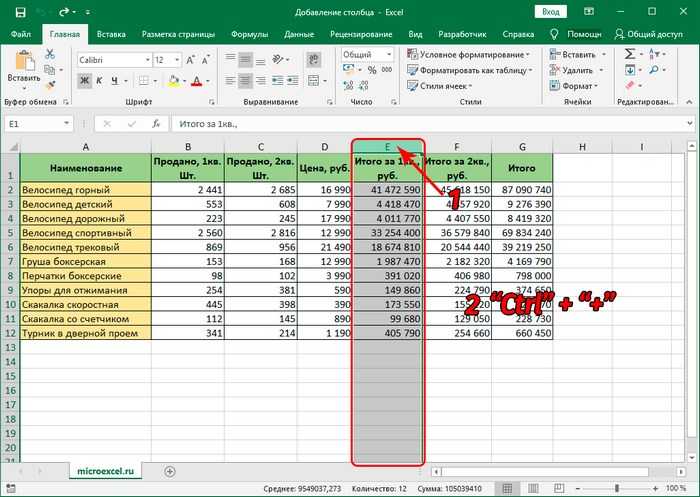This screenshot has height=497, width=700.
Task: Toggle Bold formatting Ж
Action: (x=84, y=81)
